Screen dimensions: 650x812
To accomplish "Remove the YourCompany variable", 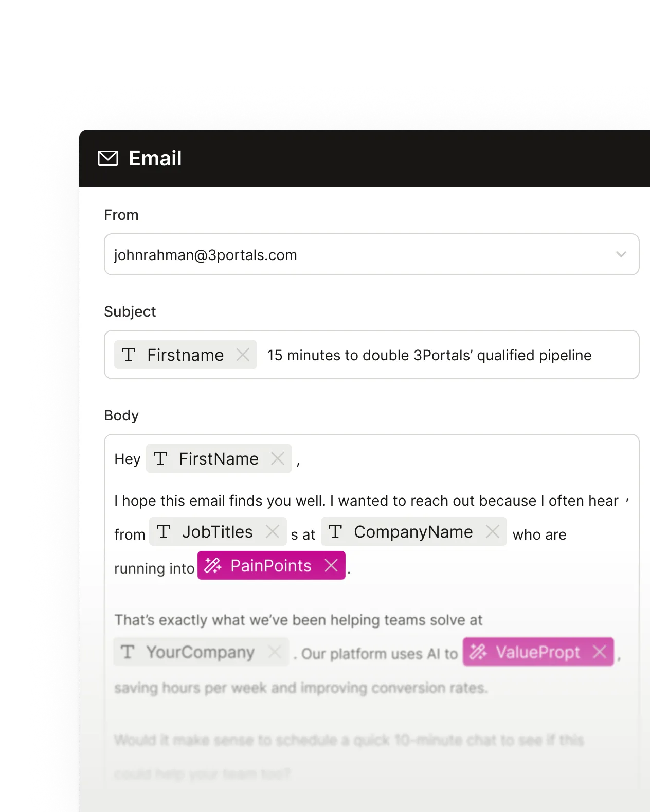I will point(276,652).
